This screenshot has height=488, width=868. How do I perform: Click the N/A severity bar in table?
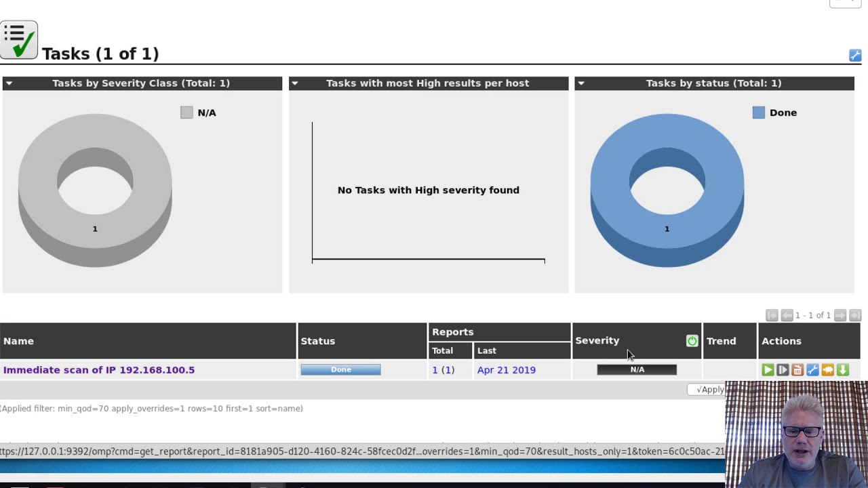point(637,369)
